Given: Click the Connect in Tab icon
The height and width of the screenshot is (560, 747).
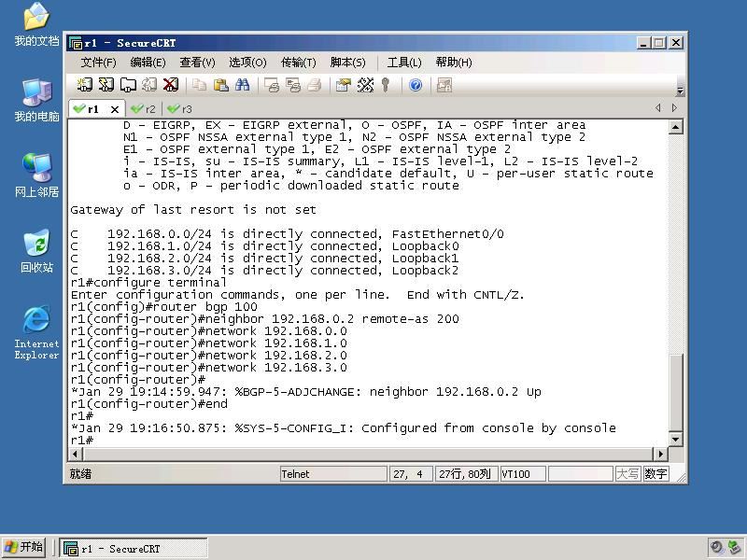Looking at the screenshot, I should pos(128,85).
